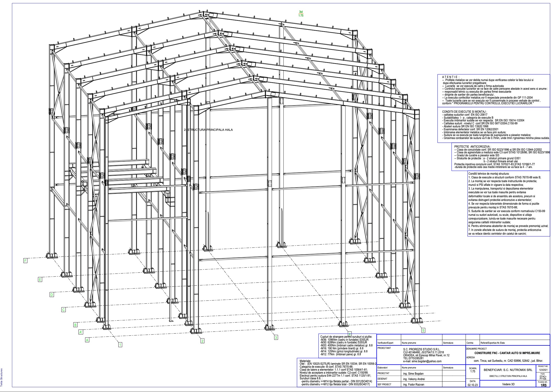The width and height of the screenshot is (553, 392).
Task: Select the PROTECTIE ANTICOROZIVA heading
Action: pos(472,147)
